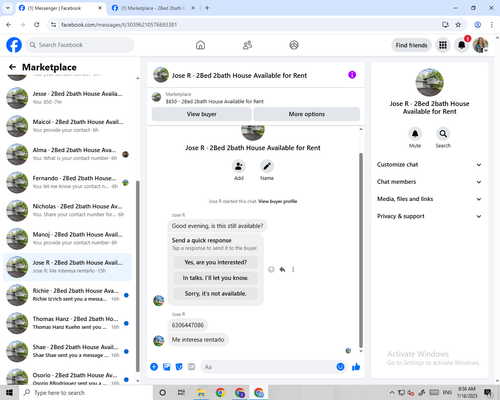The height and width of the screenshot is (400, 500).
Task: Open Nicholas conversation in the list
Action: pos(67,210)
